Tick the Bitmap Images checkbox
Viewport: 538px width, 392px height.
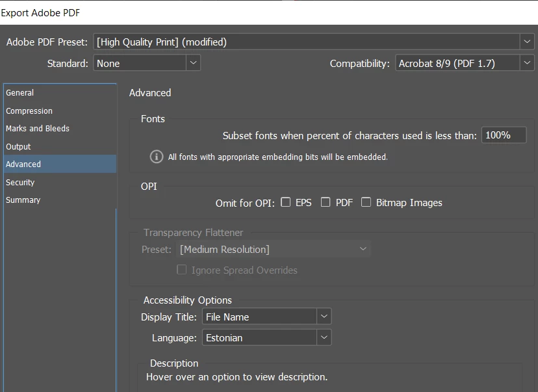pyautogui.click(x=366, y=202)
